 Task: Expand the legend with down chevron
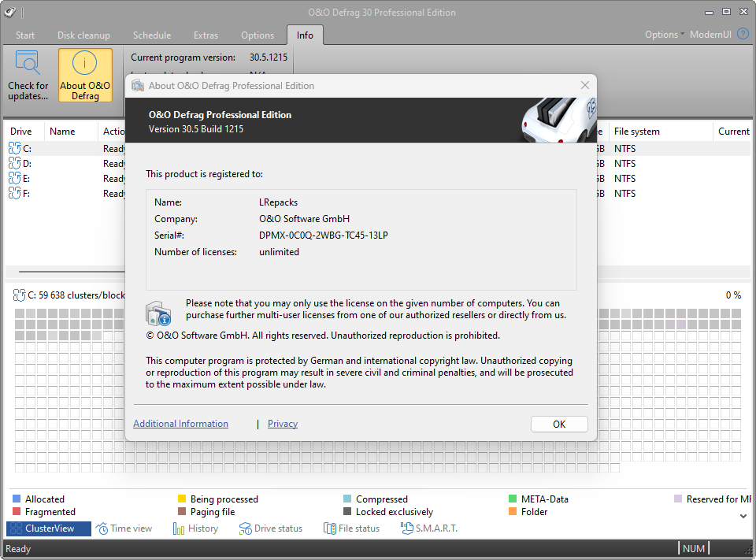pyautogui.click(x=743, y=516)
